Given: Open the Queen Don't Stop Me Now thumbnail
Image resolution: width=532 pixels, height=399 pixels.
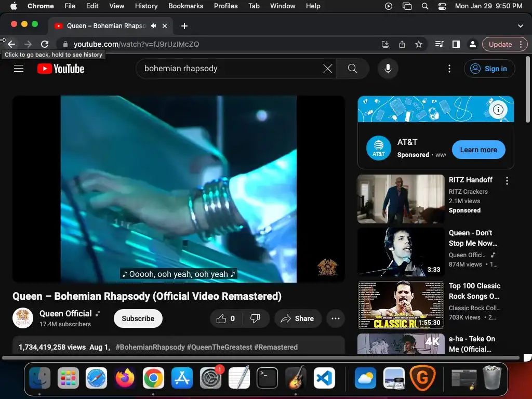Looking at the screenshot, I should (x=401, y=252).
